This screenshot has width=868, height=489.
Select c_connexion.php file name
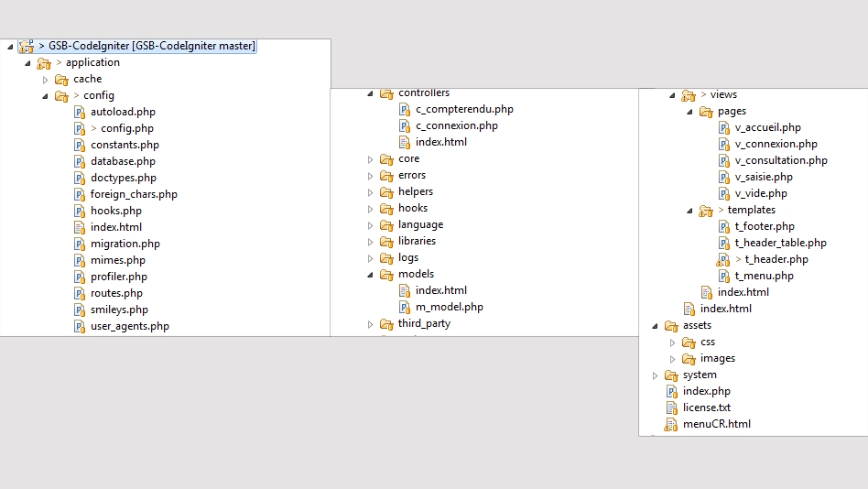pyautogui.click(x=457, y=125)
